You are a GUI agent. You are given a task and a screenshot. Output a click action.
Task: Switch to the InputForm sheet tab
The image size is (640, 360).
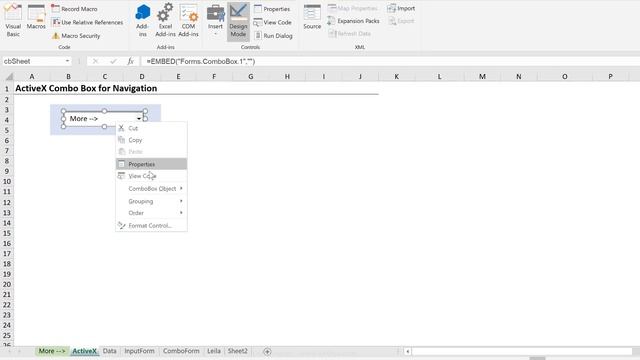click(x=140, y=351)
